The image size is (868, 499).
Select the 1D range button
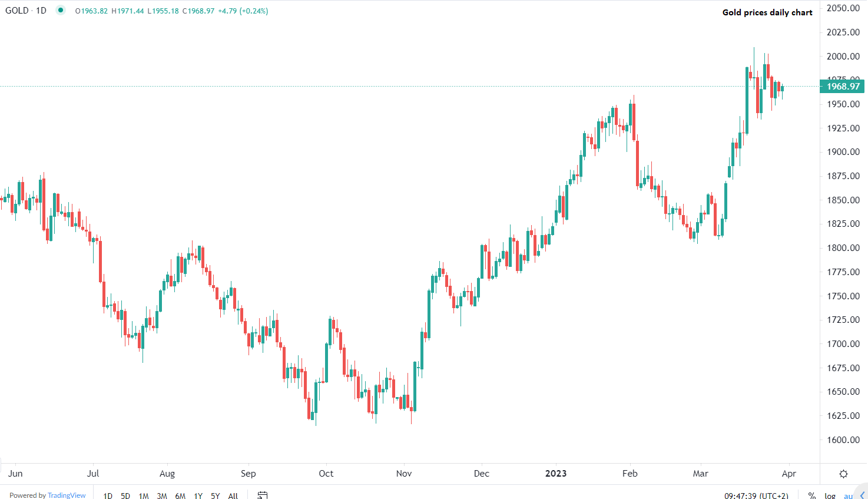click(x=107, y=495)
